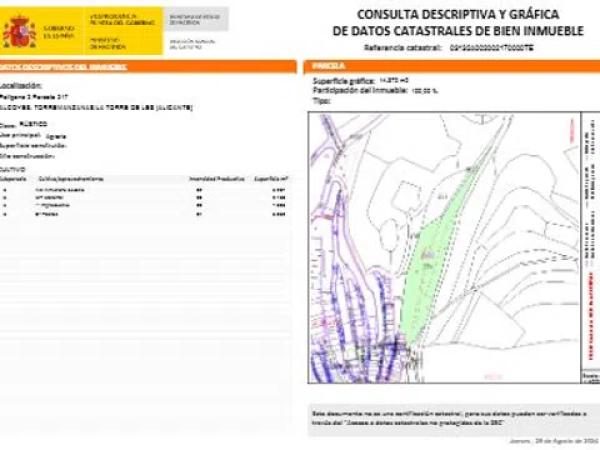Click the Spanish coat of arms emblem
The height and width of the screenshot is (450, 600).
tap(18, 32)
